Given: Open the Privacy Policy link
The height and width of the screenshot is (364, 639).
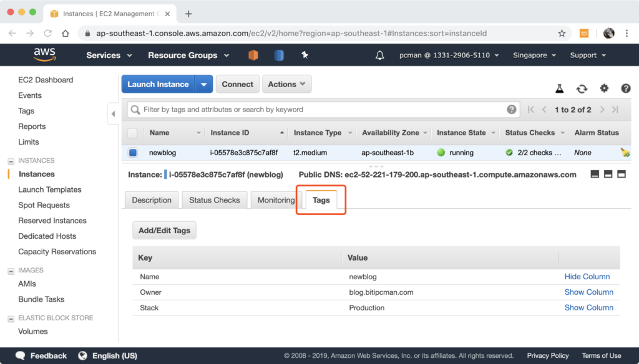Looking at the screenshot, I should (548, 355).
